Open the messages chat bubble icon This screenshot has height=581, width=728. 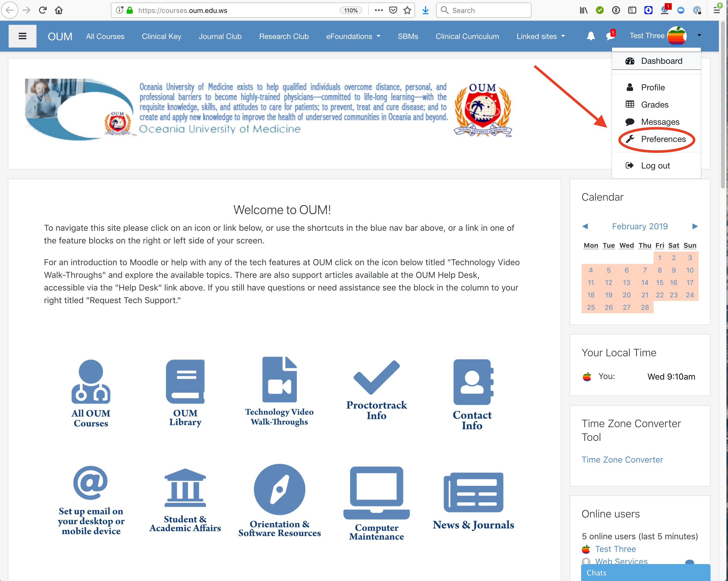[x=610, y=36]
